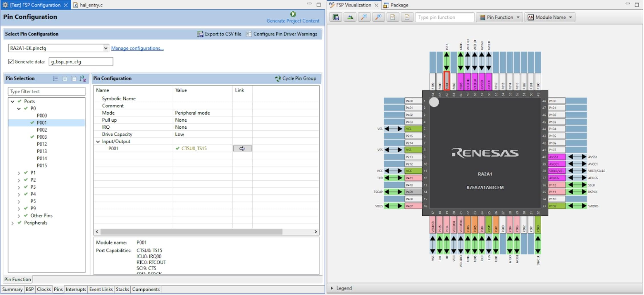Click collapse all icon in Pin Selection
The width and height of the screenshot is (644, 295).
(x=74, y=79)
